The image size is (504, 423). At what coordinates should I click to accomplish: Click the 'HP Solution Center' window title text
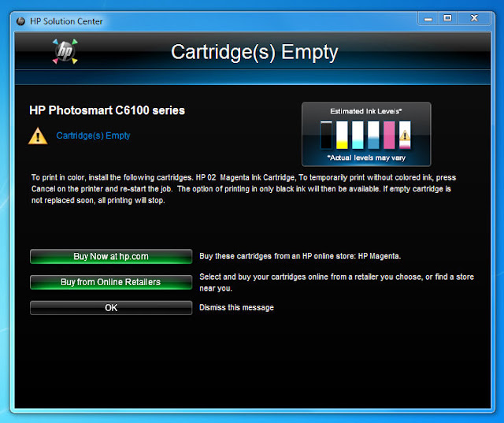[66, 21]
